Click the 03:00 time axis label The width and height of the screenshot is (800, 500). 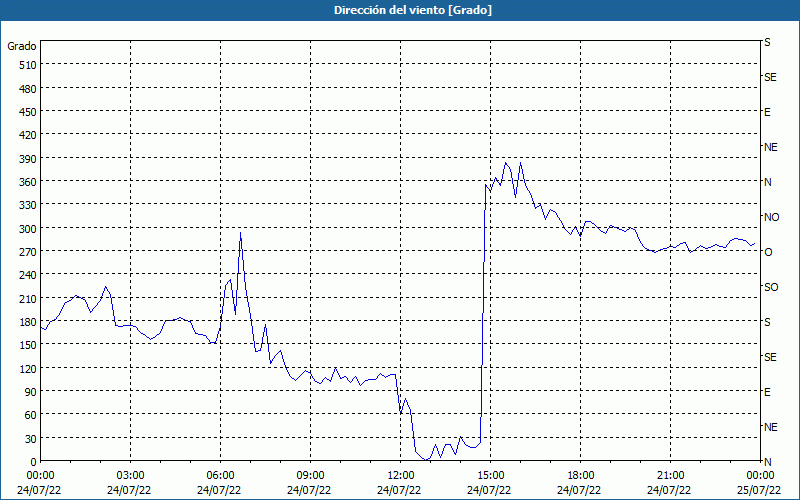[x=130, y=476]
